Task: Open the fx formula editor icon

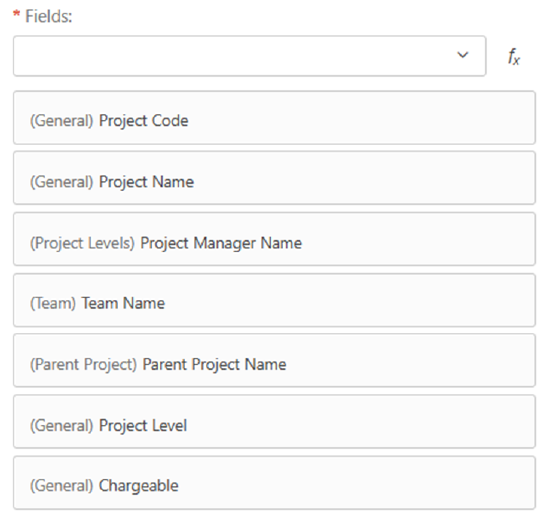Action: [514, 56]
